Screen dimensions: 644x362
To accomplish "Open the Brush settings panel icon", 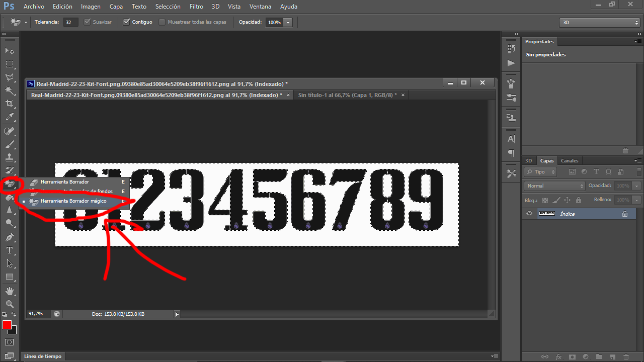I will click(512, 98).
